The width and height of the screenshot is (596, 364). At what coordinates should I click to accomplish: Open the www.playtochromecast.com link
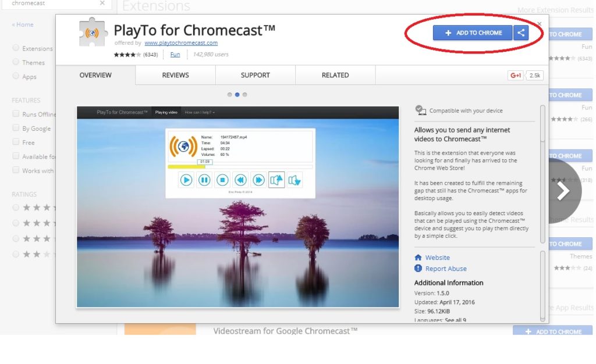click(181, 43)
